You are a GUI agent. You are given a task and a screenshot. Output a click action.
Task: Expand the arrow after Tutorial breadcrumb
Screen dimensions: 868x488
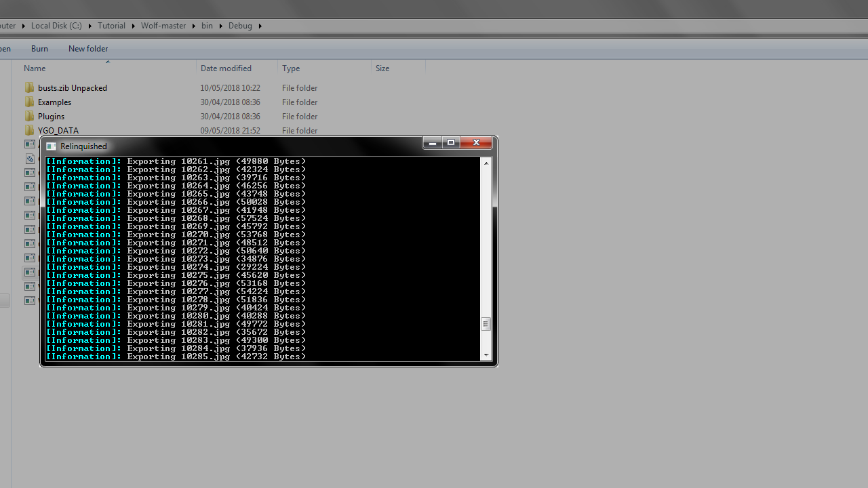click(133, 26)
